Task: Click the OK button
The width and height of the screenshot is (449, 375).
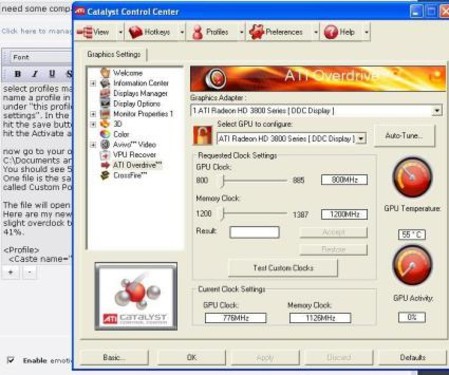Action: (191, 357)
